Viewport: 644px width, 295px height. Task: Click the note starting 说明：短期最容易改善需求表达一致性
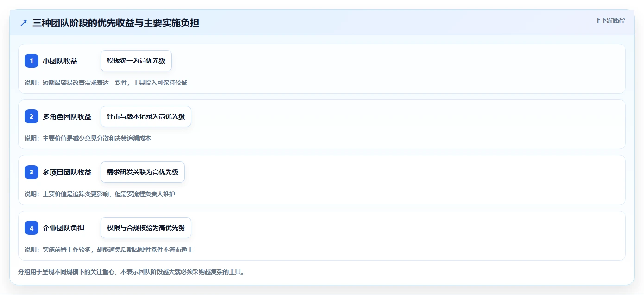click(x=106, y=83)
